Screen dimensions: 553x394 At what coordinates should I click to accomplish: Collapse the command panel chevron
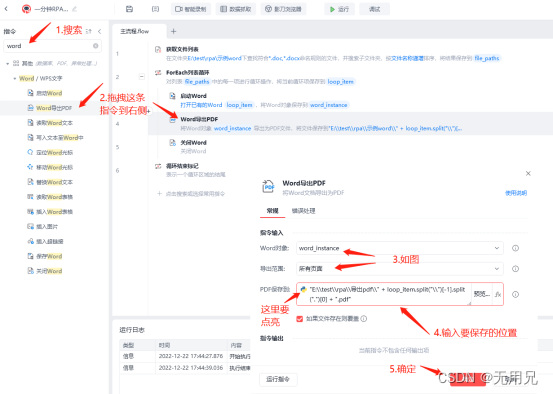pyautogui.click(x=100, y=31)
